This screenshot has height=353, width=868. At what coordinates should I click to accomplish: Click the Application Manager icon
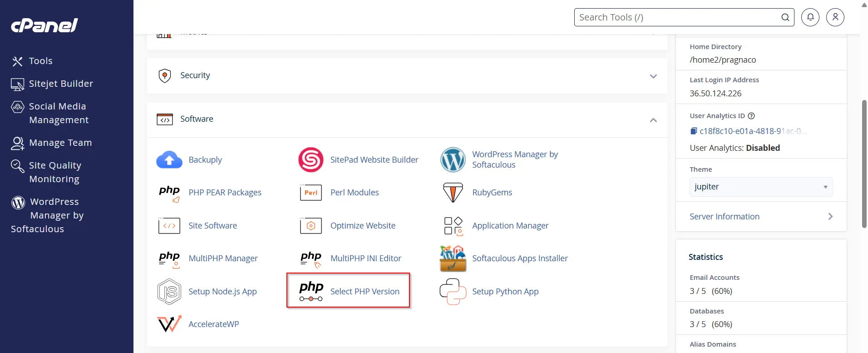pyautogui.click(x=453, y=226)
